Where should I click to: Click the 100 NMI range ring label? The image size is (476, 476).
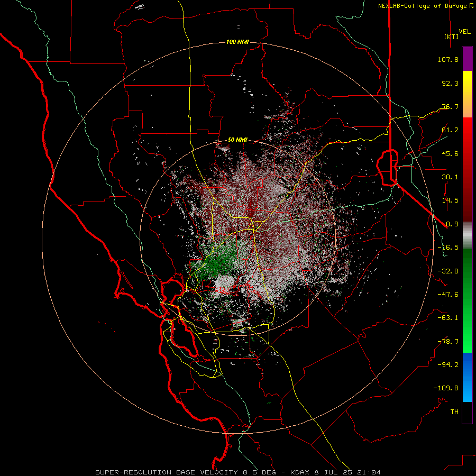(237, 42)
